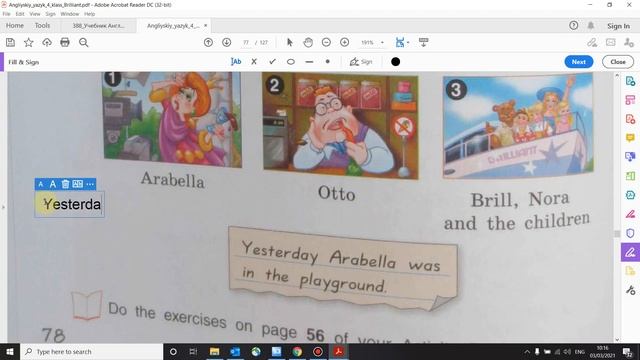Select the checkmark tool
The height and width of the screenshot is (360, 640).
pos(272,62)
